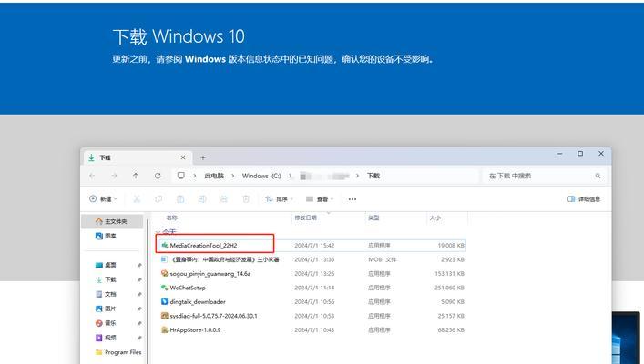The image size is (644, 364).
Task: Click the Copy icon in toolbar
Action: [x=158, y=199]
